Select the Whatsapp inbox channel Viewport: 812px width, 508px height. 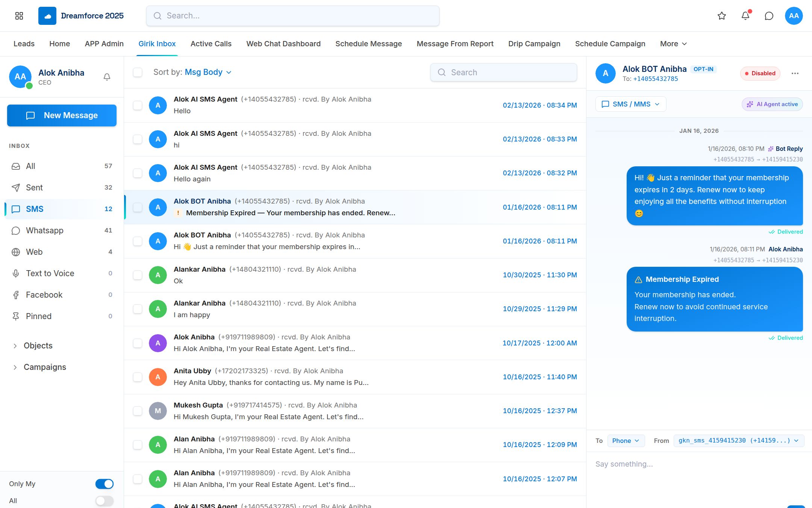tap(62, 230)
